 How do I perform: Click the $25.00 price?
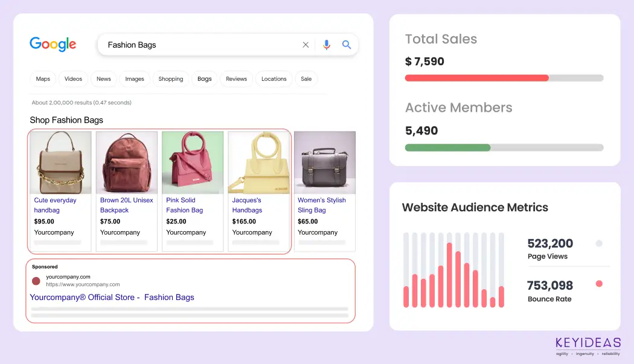(x=176, y=222)
